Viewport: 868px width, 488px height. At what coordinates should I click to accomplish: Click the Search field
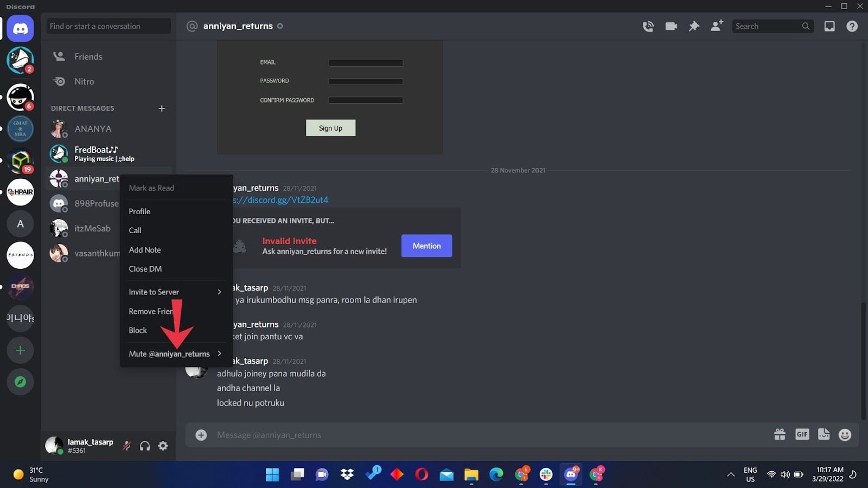tap(773, 26)
